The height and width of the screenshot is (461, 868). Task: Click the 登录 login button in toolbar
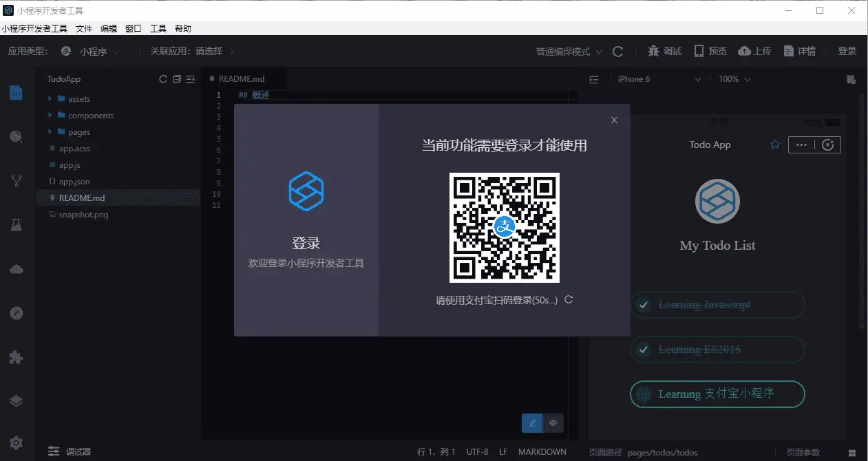pyautogui.click(x=847, y=52)
